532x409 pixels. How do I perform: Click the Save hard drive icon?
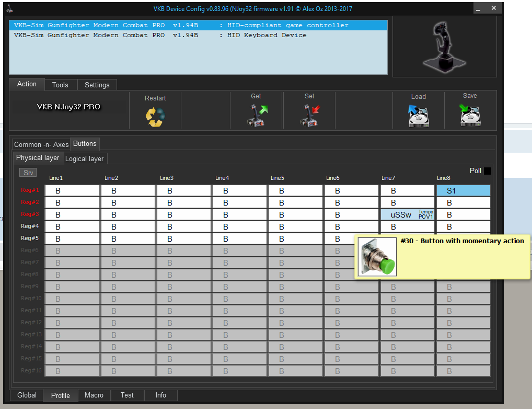point(470,115)
